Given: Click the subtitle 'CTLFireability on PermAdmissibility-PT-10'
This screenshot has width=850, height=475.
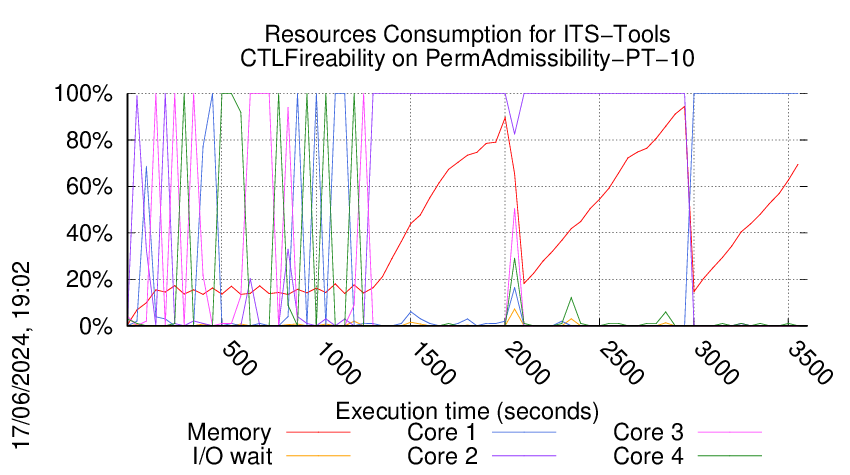Looking at the screenshot, I should (x=467, y=58).
